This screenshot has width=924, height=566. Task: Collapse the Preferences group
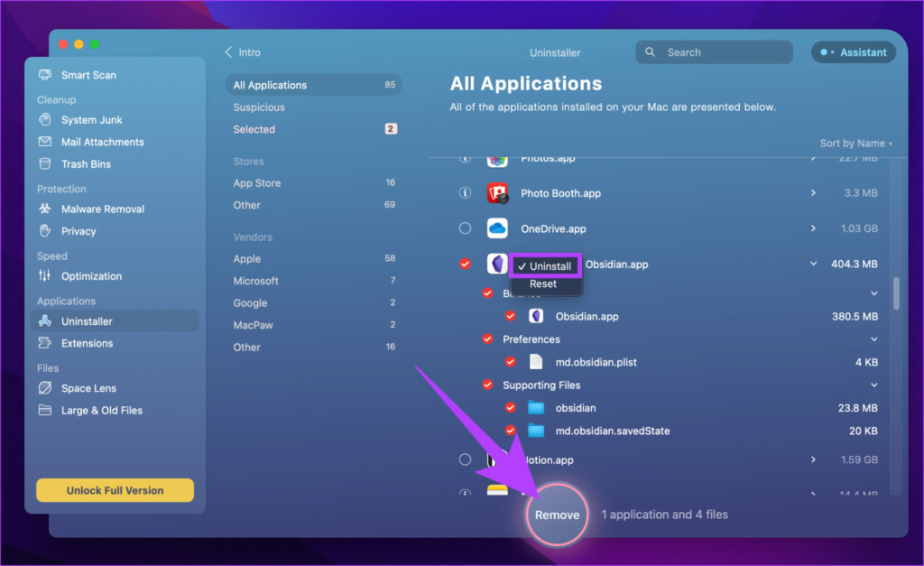click(x=873, y=339)
